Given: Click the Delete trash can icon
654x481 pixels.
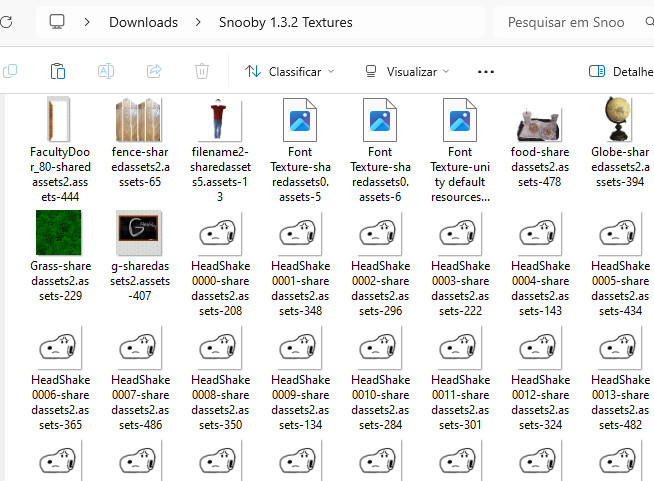Looking at the screenshot, I should pyautogui.click(x=202, y=71).
